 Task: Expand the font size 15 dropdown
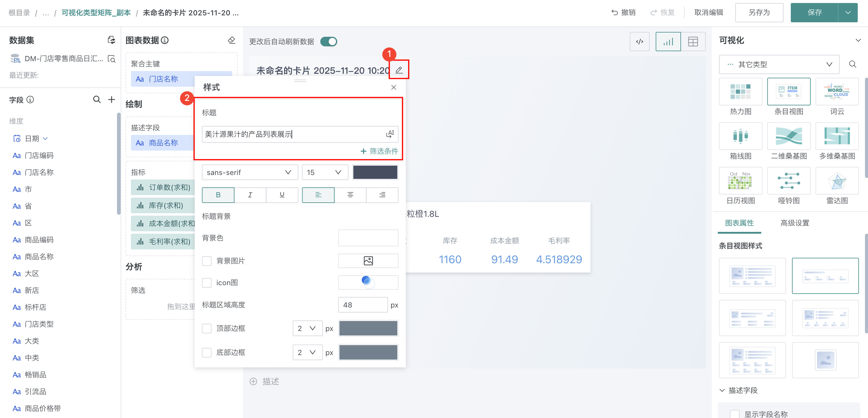click(324, 172)
